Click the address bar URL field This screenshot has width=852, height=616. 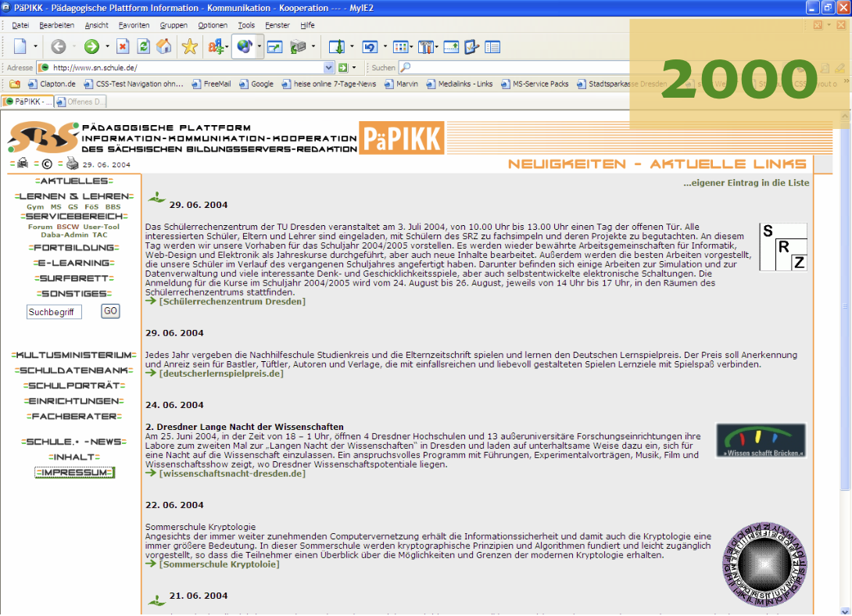pos(184,68)
